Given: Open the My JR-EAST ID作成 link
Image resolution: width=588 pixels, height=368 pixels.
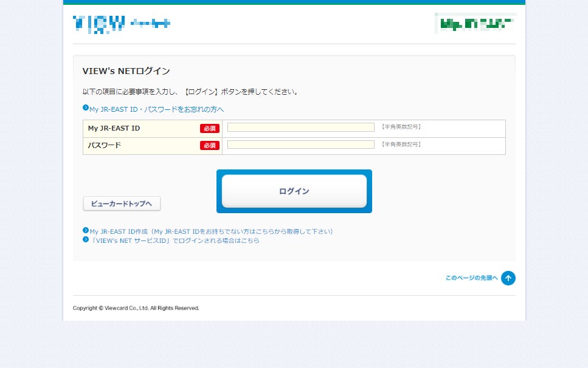Looking at the screenshot, I should [x=211, y=231].
